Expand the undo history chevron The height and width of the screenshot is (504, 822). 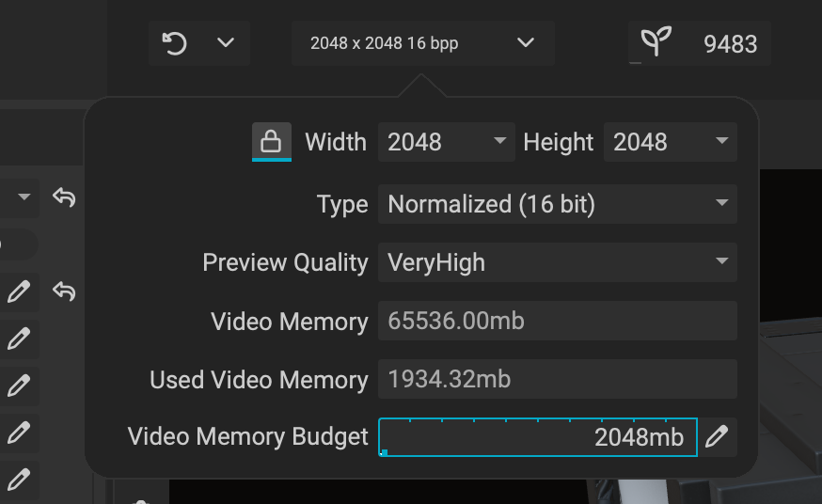tap(226, 42)
